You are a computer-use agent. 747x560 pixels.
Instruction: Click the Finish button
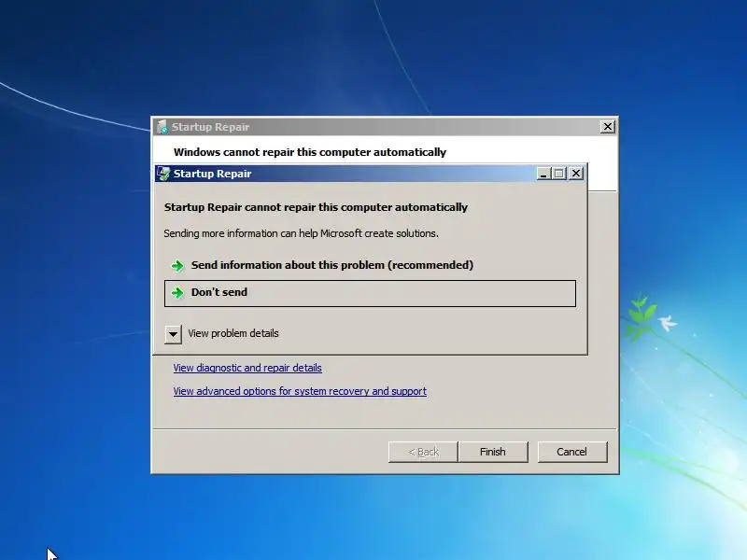pos(493,452)
